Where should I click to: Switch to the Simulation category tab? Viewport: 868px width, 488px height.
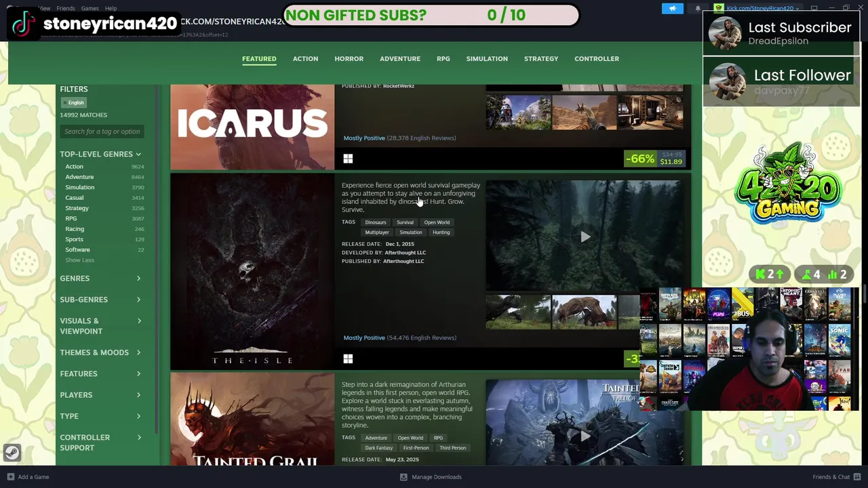(487, 58)
